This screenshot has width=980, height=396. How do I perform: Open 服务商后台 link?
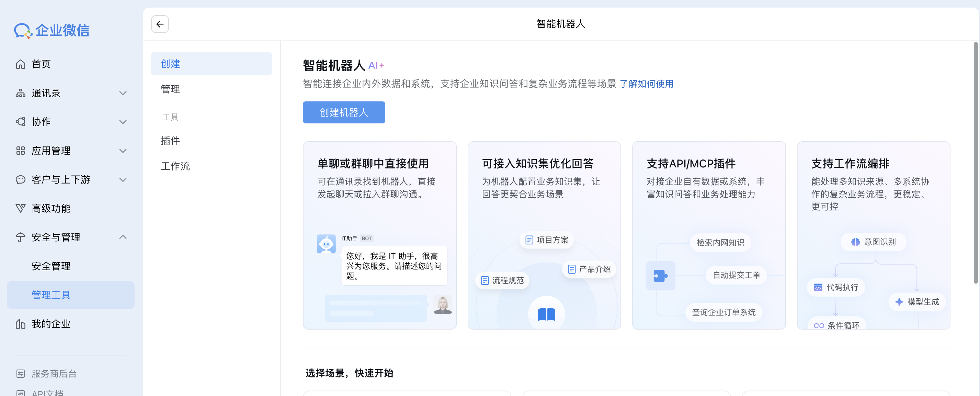tap(54, 374)
